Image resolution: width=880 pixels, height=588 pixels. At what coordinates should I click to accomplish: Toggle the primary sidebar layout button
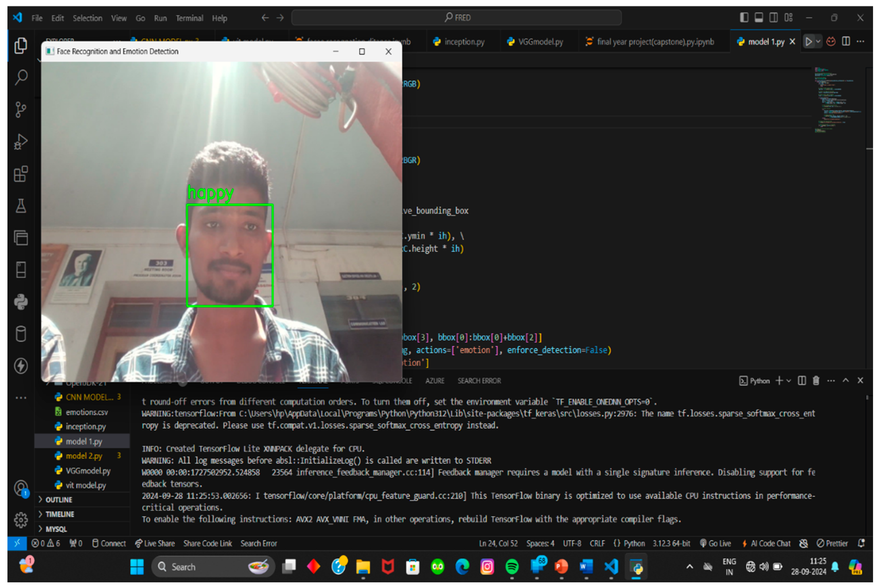pyautogui.click(x=744, y=18)
